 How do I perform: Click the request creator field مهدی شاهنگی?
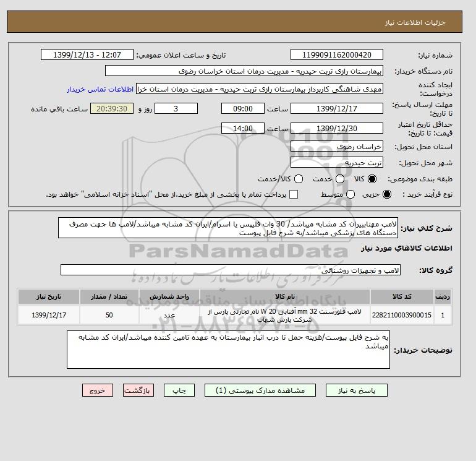[260, 89]
